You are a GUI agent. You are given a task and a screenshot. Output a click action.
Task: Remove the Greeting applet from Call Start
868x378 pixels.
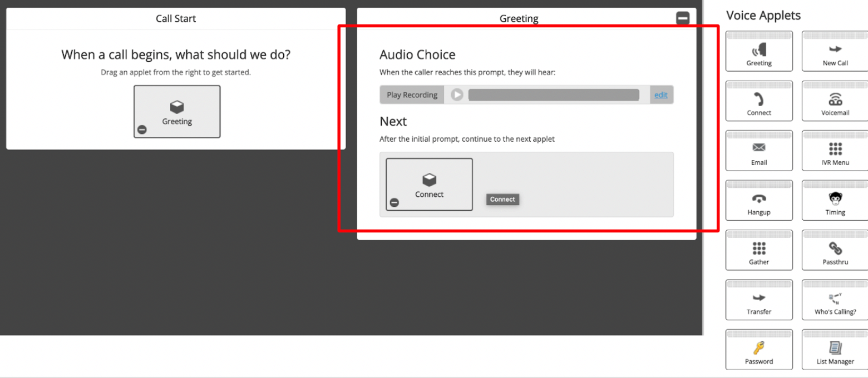coord(142,130)
